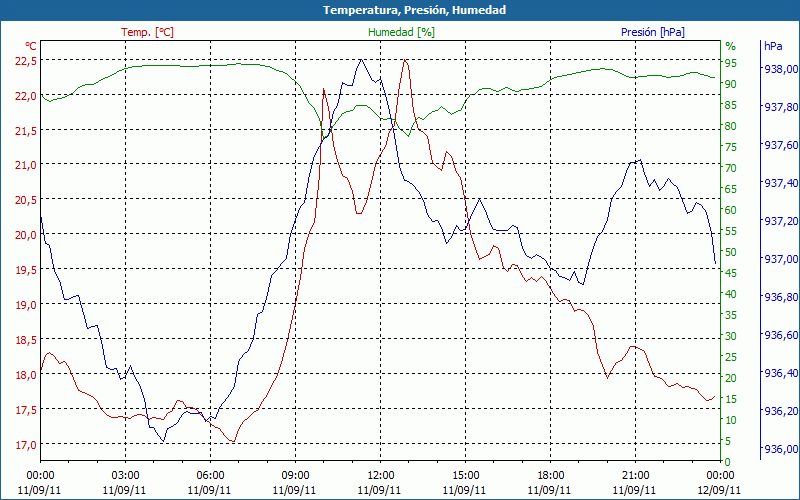Click the 20 humidity axis value
Screen dimensions: 800x500
coord(731,378)
